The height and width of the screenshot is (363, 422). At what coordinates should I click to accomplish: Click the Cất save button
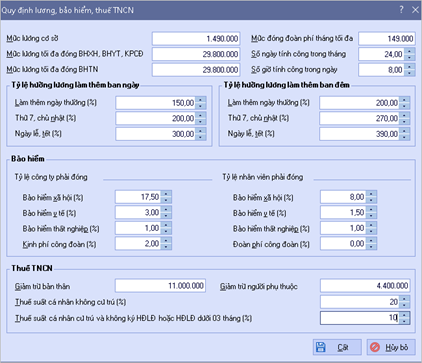pyautogui.click(x=337, y=347)
